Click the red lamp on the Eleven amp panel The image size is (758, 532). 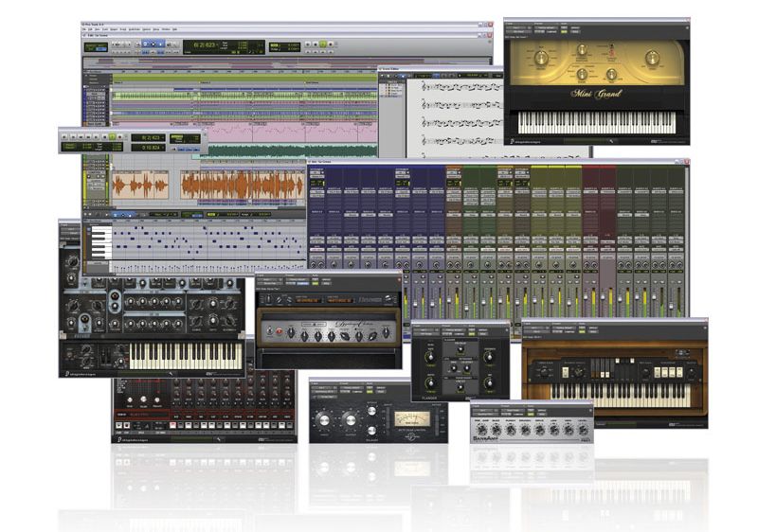[x=279, y=332]
